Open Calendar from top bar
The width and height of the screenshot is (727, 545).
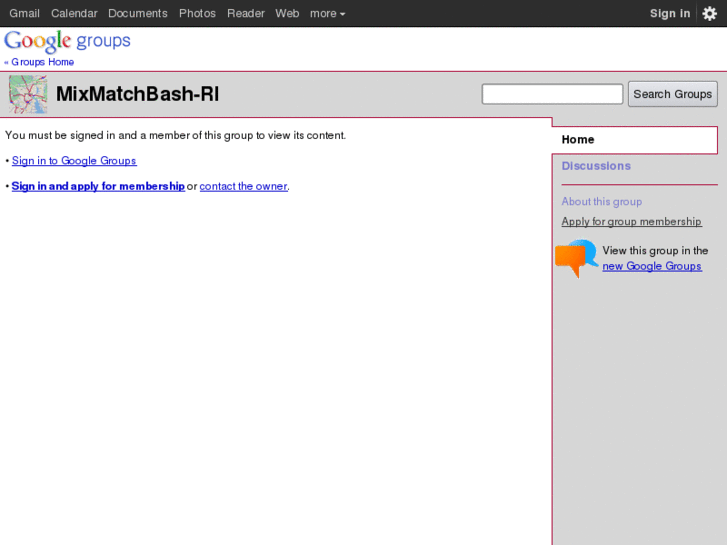click(74, 13)
